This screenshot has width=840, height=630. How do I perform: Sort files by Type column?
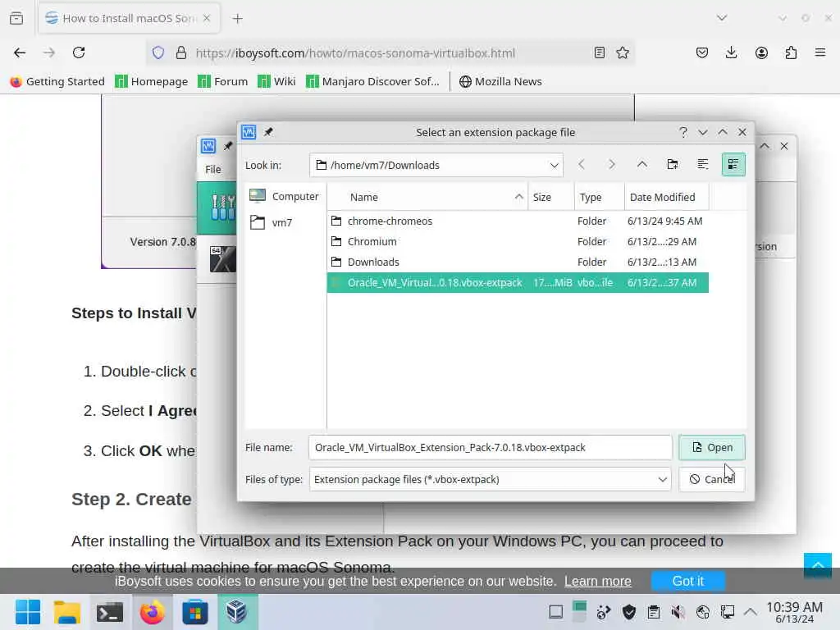click(600, 197)
